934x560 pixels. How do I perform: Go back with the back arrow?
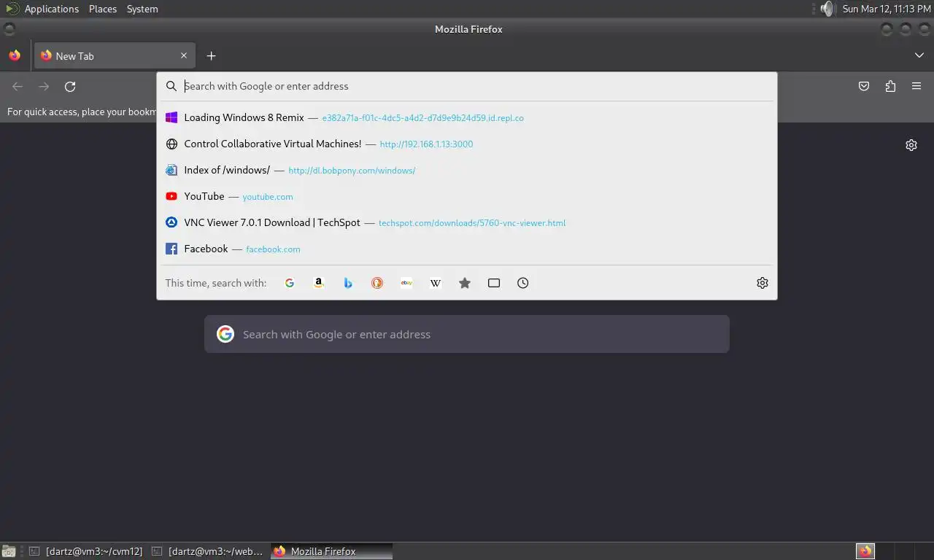[18, 86]
